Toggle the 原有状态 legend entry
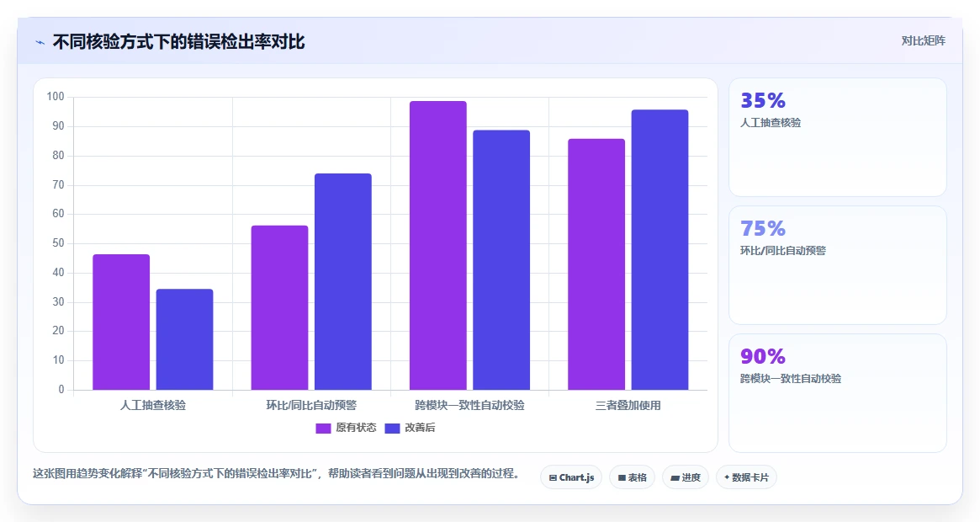The width and height of the screenshot is (980, 522). pos(346,428)
